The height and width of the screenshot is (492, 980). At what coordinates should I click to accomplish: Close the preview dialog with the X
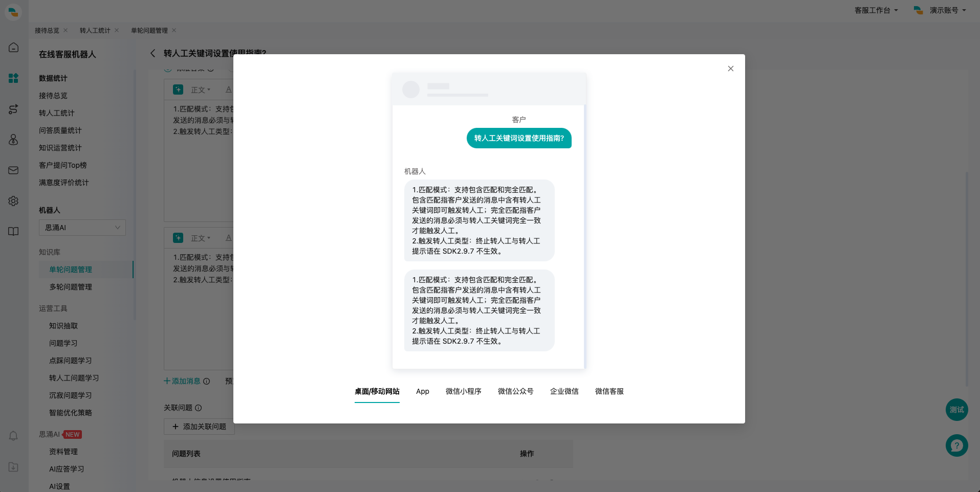click(x=730, y=69)
